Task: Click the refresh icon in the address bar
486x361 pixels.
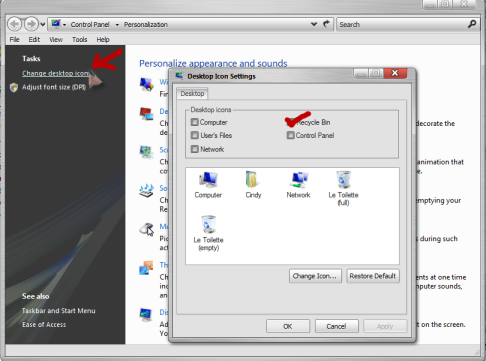Action: click(x=326, y=24)
